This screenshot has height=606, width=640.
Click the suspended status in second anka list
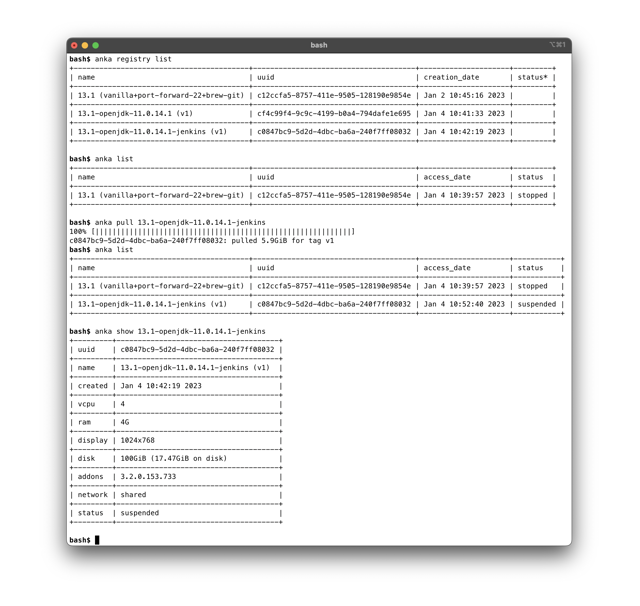[537, 304]
